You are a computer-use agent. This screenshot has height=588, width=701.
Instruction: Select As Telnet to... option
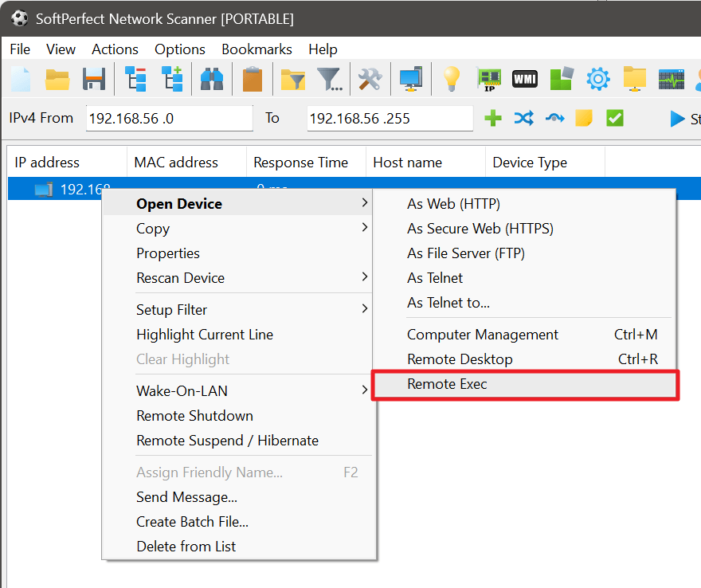[x=525, y=303]
